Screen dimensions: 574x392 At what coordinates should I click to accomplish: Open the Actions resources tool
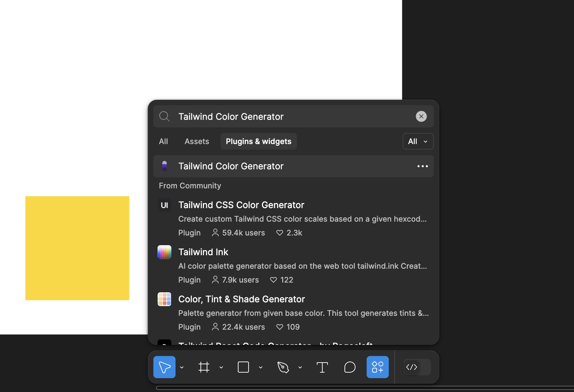(378, 367)
